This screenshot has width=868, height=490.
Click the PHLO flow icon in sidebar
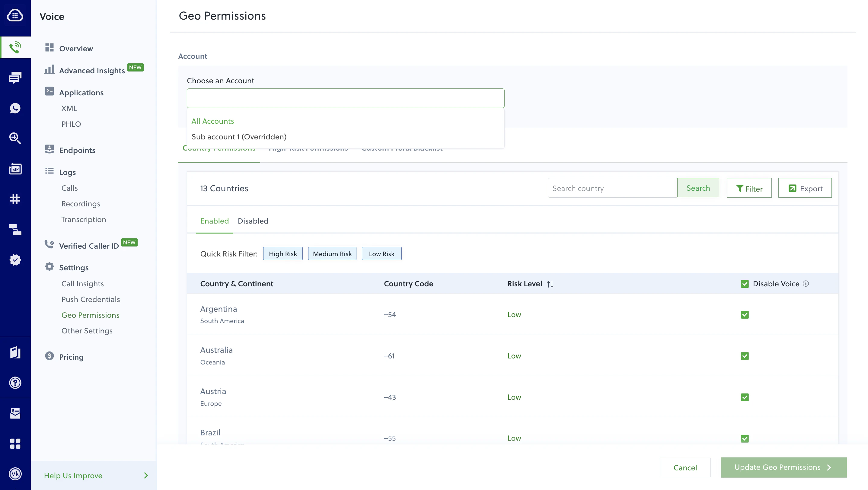tap(15, 230)
